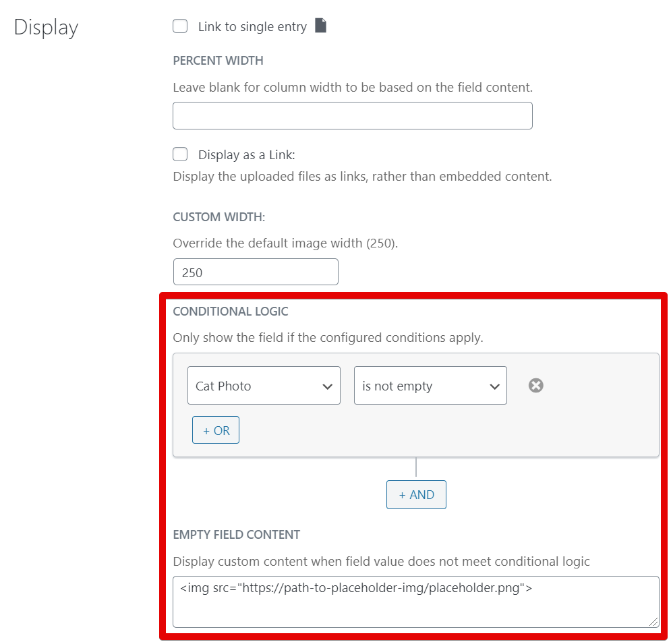The width and height of the screenshot is (671, 644).
Task: Click the CUSTOM WIDTH: label
Action: click(x=219, y=217)
